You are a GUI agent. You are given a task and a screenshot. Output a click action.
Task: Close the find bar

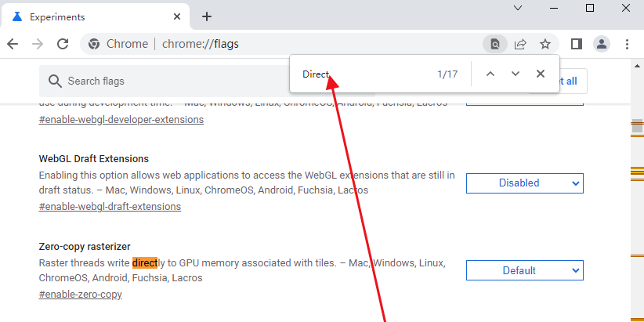[541, 74]
